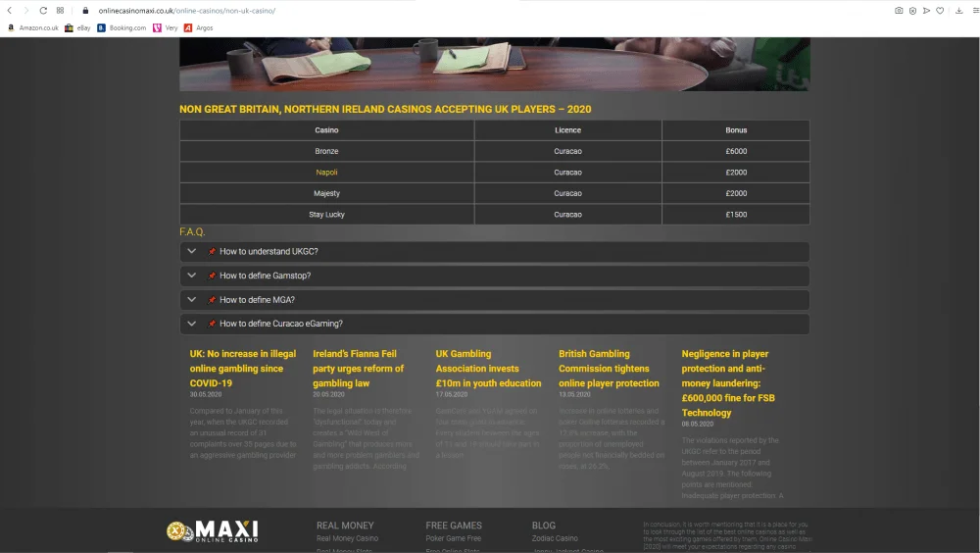Open 'Negligence in player protection' article
The height and width of the screenshot is (553, 980).
click(728, 382)
